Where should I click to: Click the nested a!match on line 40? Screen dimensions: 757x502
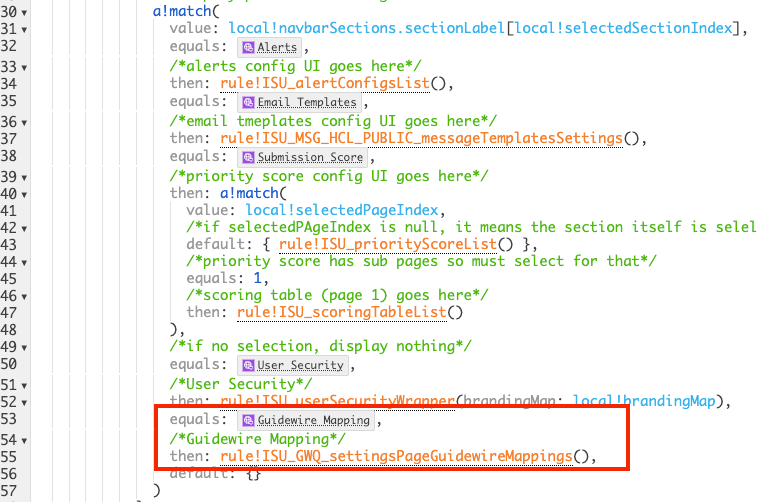(250, 193)
